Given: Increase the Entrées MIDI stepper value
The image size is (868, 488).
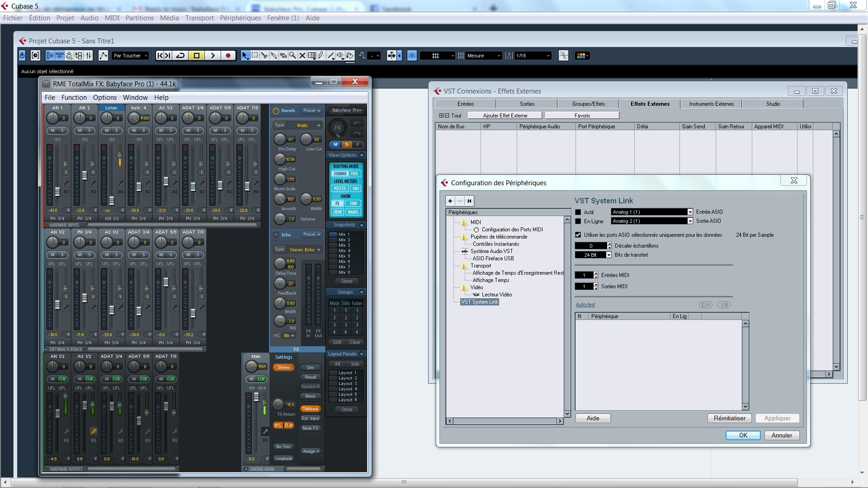Looking at the screenshot, I should click(596, 273).
